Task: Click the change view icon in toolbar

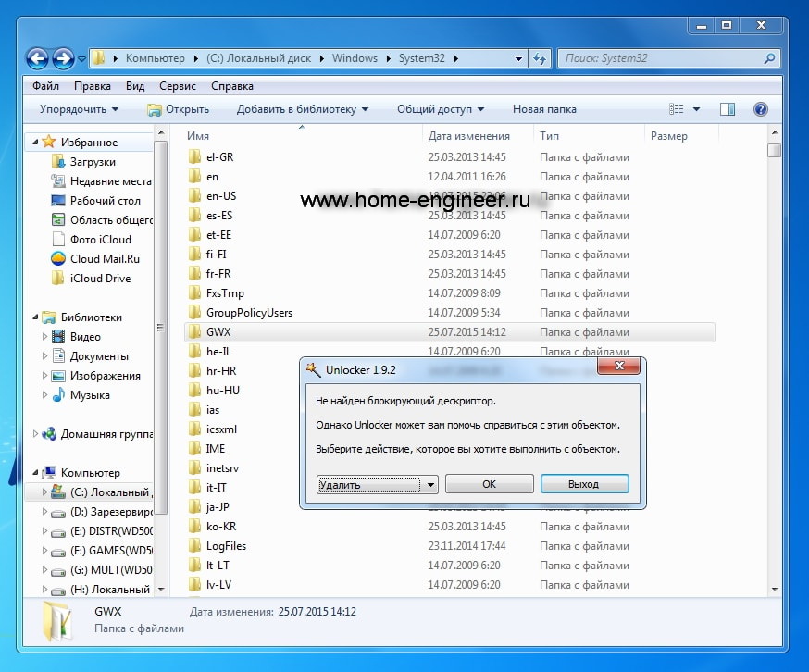Action: click(x=677, y=109)
